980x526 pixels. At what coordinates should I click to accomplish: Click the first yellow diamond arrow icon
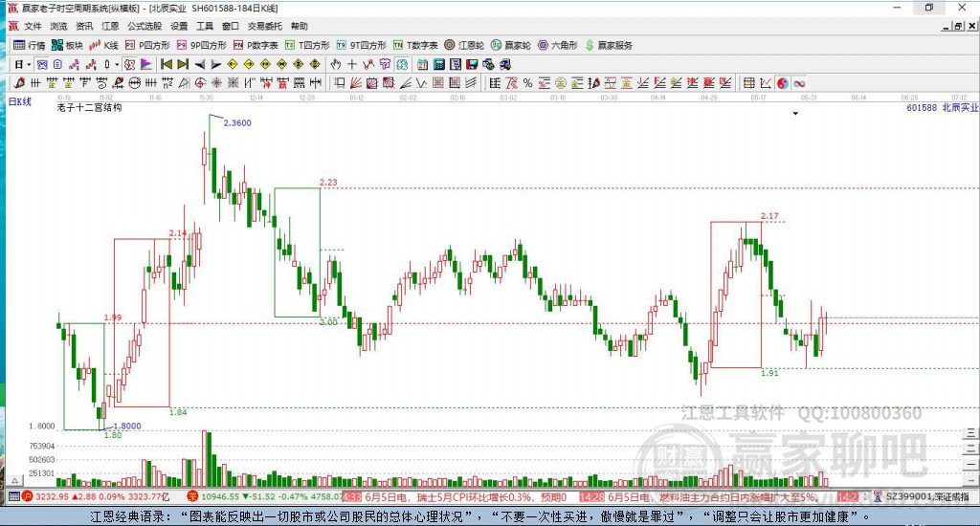tap(233, 64)
